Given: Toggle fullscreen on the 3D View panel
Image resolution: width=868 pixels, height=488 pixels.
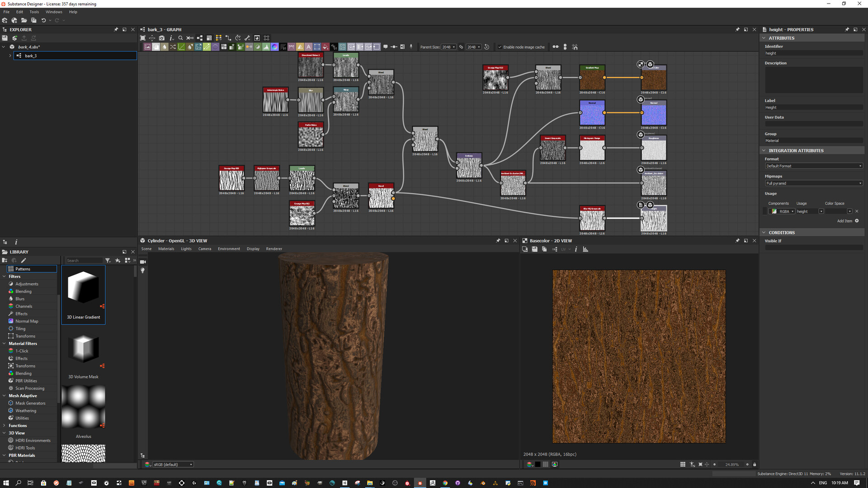Looking at the screenshot, I should 507,241.
